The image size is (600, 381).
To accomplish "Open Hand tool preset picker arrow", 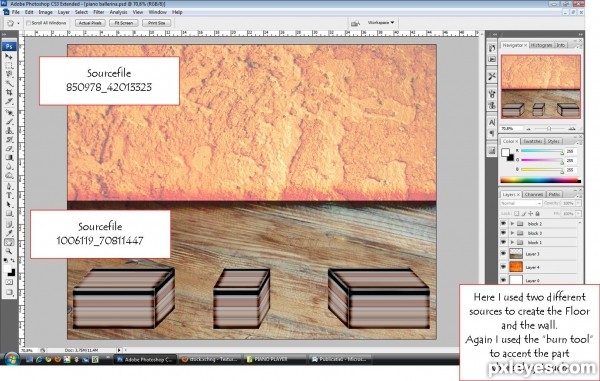I will 18,23.
